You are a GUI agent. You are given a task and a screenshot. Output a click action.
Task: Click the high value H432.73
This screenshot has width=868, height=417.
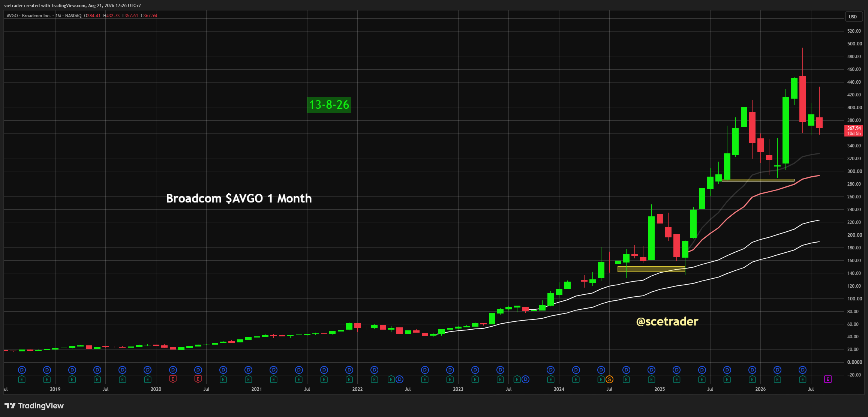coord(111,16)
